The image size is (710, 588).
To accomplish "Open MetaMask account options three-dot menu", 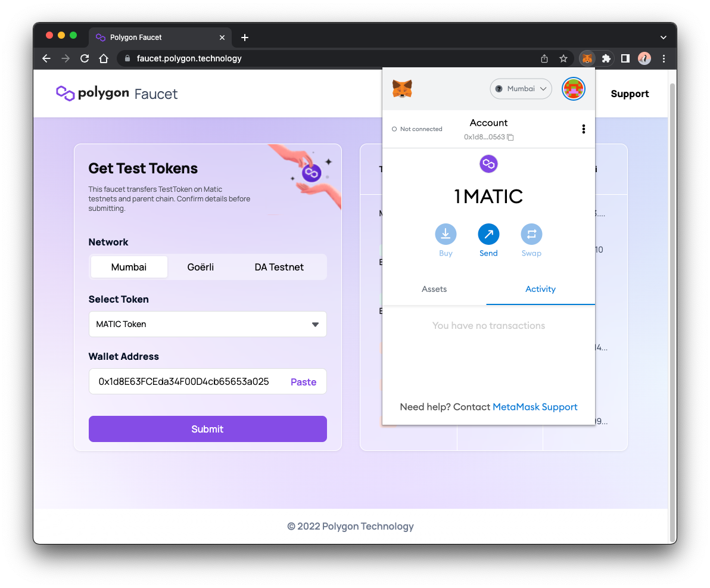I will tap(583, 129).
